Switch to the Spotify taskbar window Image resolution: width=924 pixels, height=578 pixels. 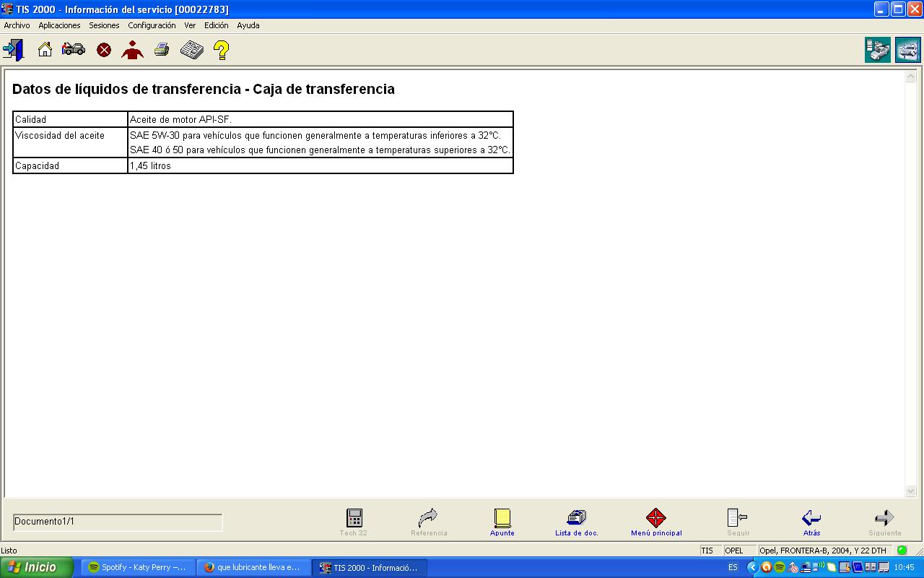tap(137, 567)
